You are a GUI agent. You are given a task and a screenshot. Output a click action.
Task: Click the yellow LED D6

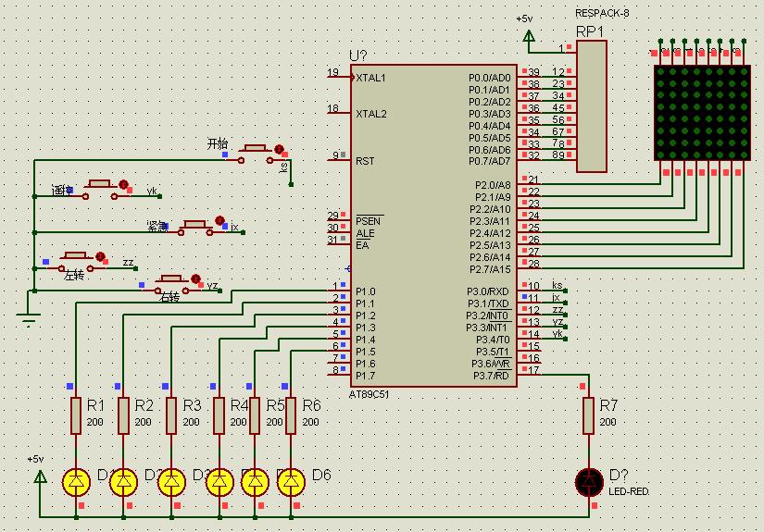tap(292, 481)
